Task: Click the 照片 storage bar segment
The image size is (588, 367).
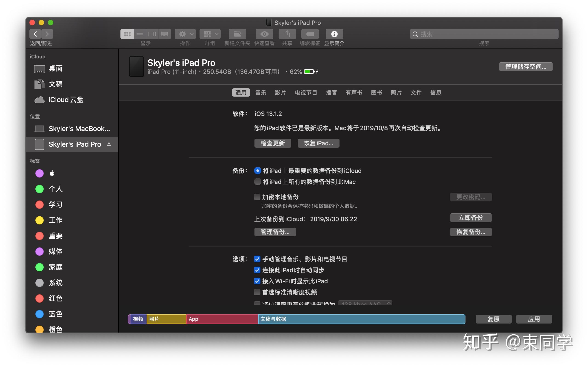Action: (167, 319)
